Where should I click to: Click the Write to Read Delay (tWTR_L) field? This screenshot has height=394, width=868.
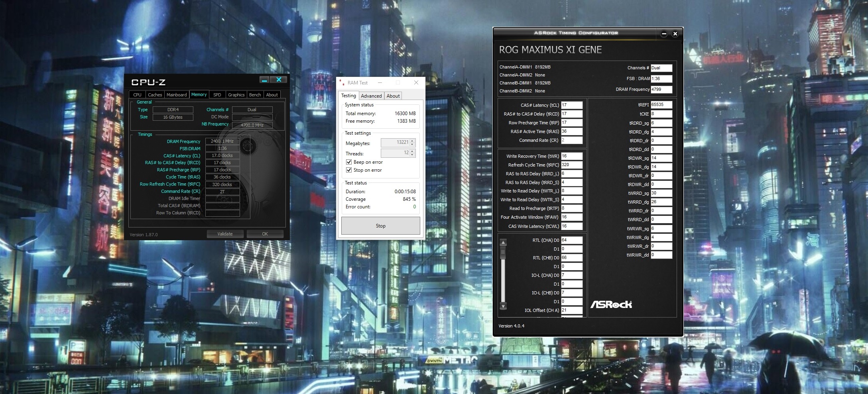tap(572, 191)
